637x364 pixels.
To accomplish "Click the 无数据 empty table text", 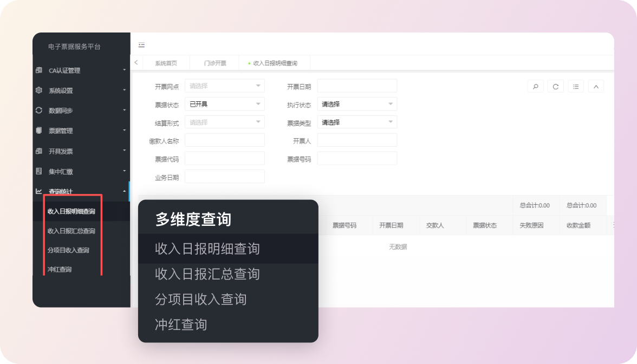I will pos(398,247).
